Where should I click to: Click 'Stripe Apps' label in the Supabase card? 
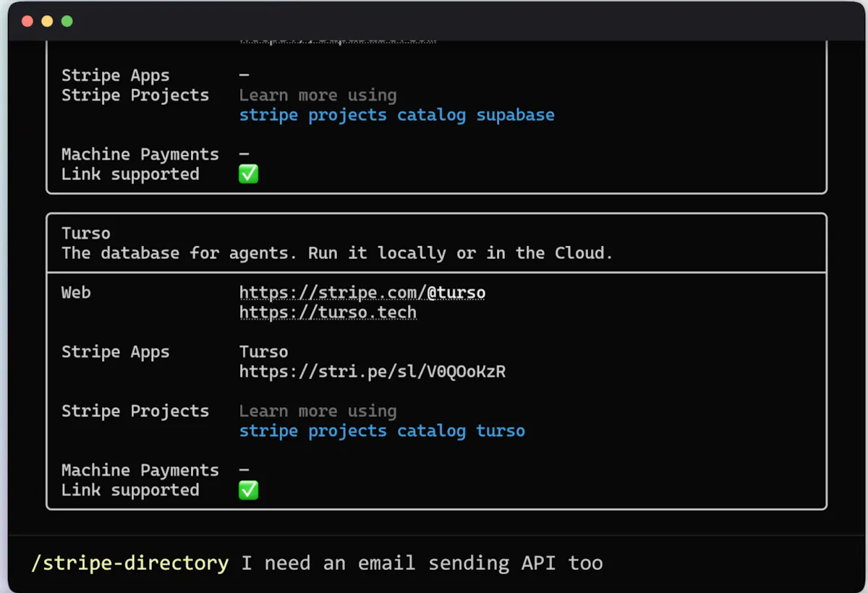[116, 76]
